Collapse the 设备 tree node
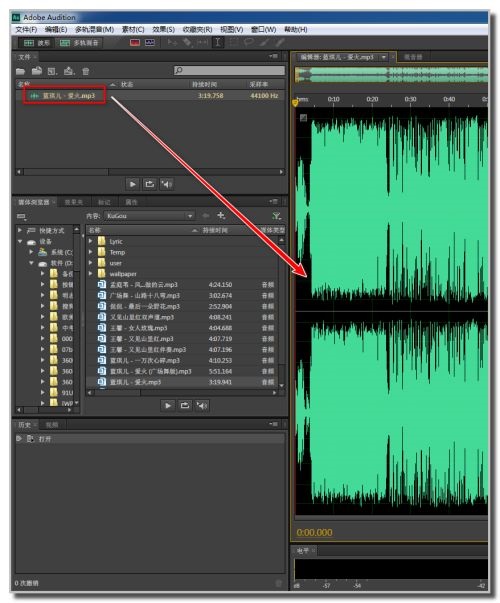Screen dimensions: 500x603 click(x=20, y=241)
